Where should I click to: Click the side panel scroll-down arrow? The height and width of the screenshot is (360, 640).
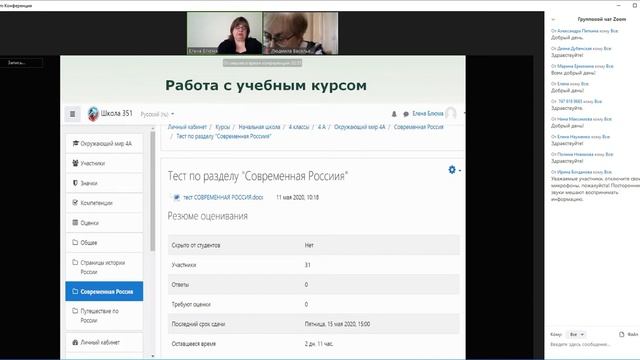(153, 356)
